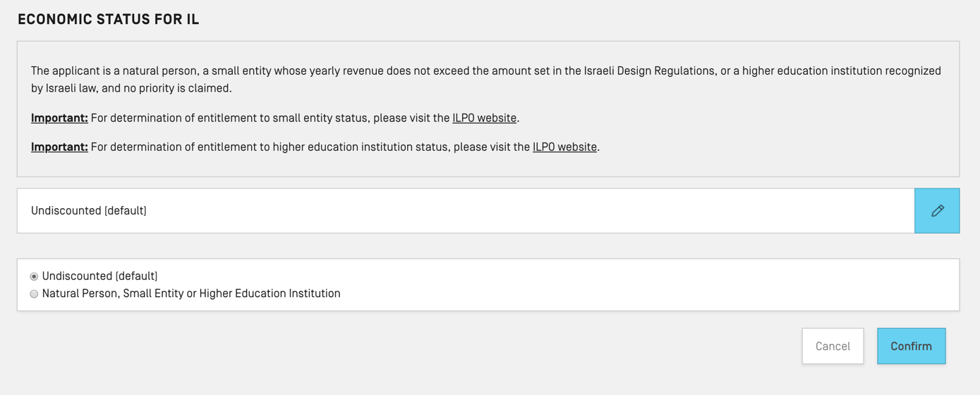This screenshot has height=395, width=980.
Task: Open ILPO website link for higher education status
Action: pyautogui.click(x=564, y=147)
